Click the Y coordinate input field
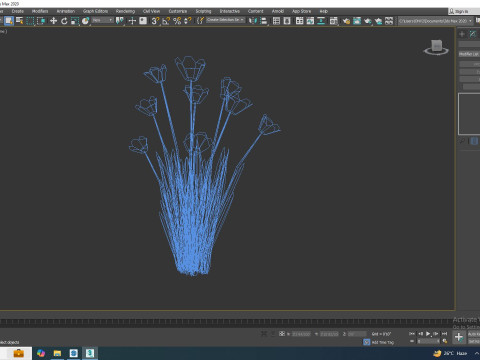This screenshot has height=360, width=480. pyautogui.click(x=329, y=334)
